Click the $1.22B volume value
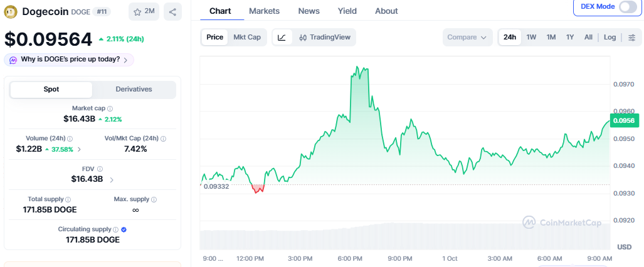This screenshot has width=644, height=267. 29,149
